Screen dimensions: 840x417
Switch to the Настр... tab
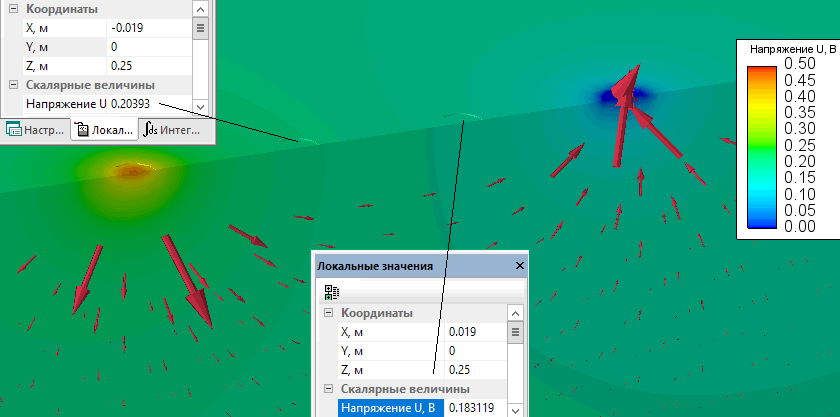tap(36, 130)
